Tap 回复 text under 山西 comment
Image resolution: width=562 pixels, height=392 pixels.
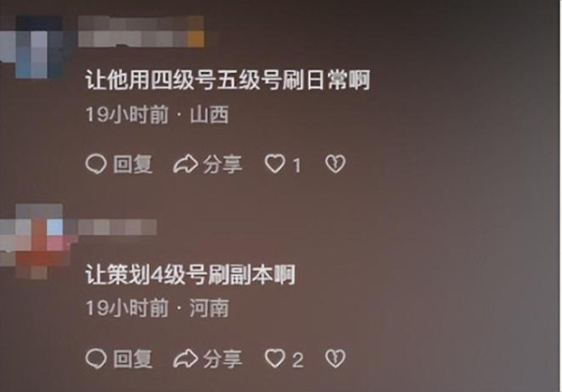click(133, 165)
